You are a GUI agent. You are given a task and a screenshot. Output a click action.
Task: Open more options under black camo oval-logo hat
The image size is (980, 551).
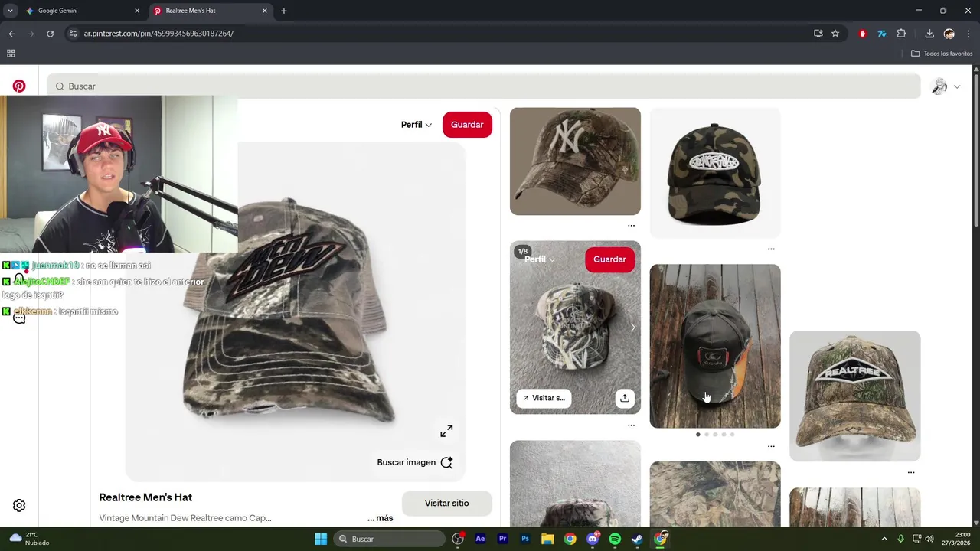[771, 249]
